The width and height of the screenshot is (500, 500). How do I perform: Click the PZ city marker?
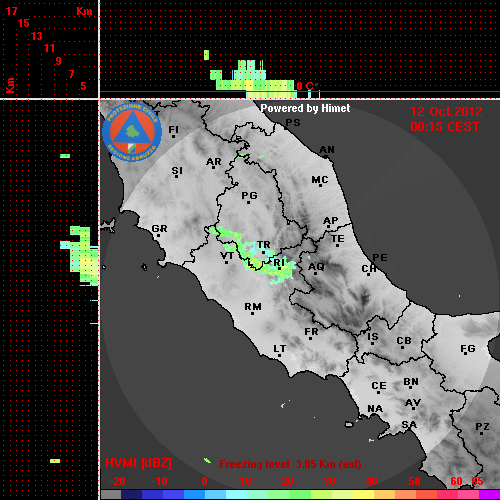pyautogui.click(x=481, y=433)
